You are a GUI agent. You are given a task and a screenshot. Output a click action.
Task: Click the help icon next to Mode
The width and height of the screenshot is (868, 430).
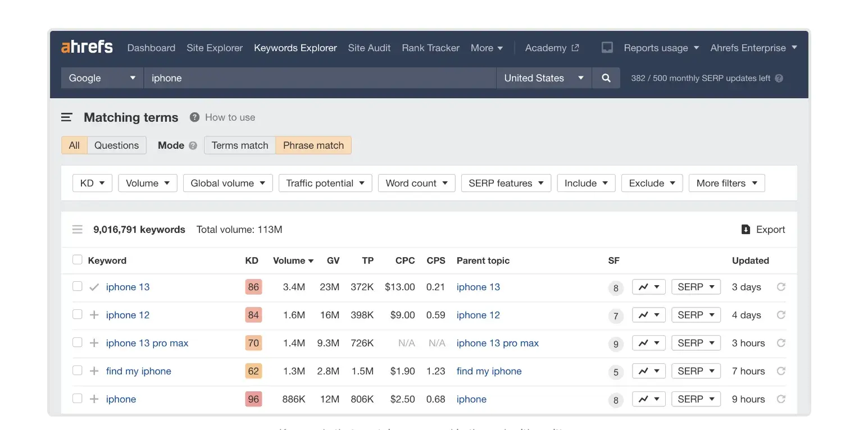point(193,145)
